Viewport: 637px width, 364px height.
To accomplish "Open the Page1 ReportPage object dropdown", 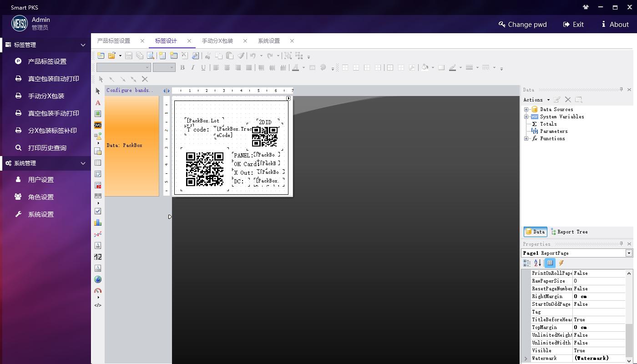I will [x=629, y=253].
